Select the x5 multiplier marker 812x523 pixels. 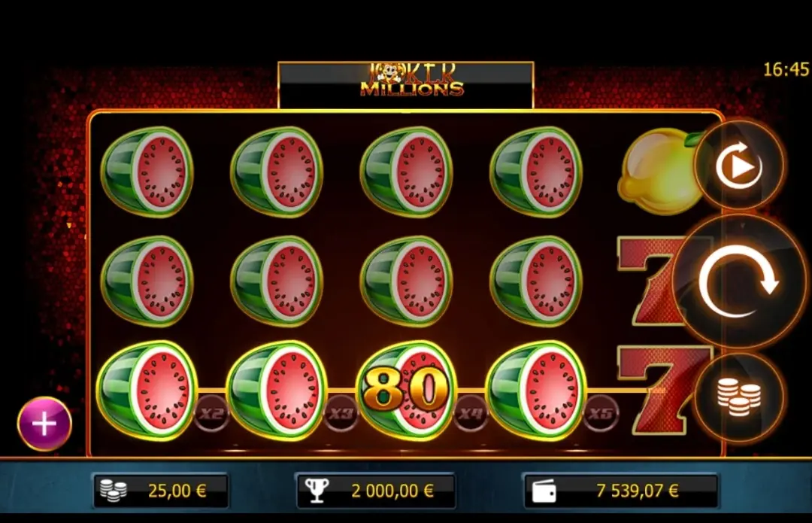tap(601, 413)
